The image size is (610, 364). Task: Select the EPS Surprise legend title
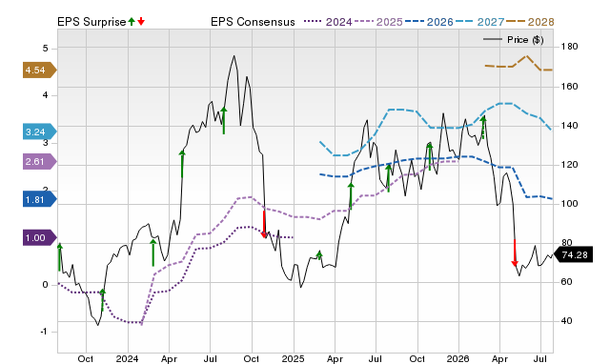(91, 22)
